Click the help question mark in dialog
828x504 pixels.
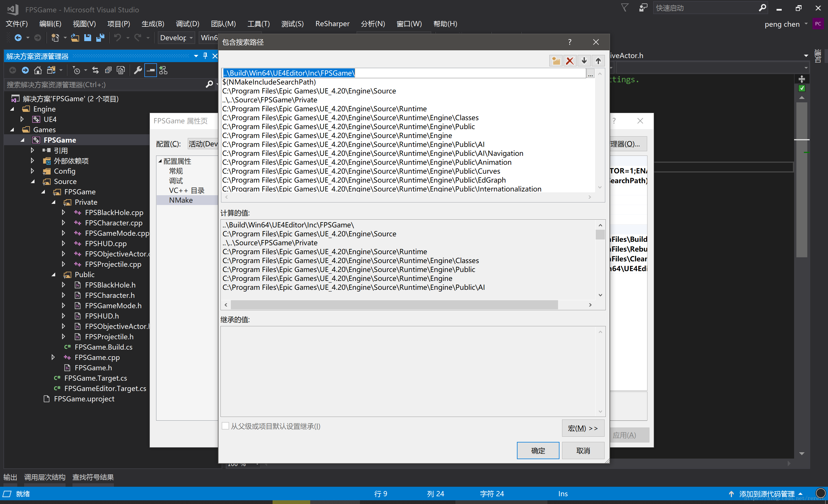pos(570,42)
